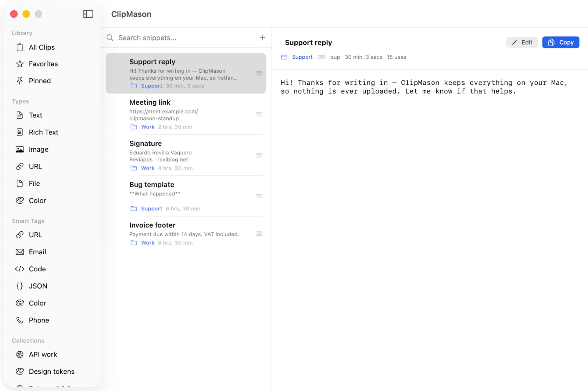Click the Edit button

(x=522, y=42)
